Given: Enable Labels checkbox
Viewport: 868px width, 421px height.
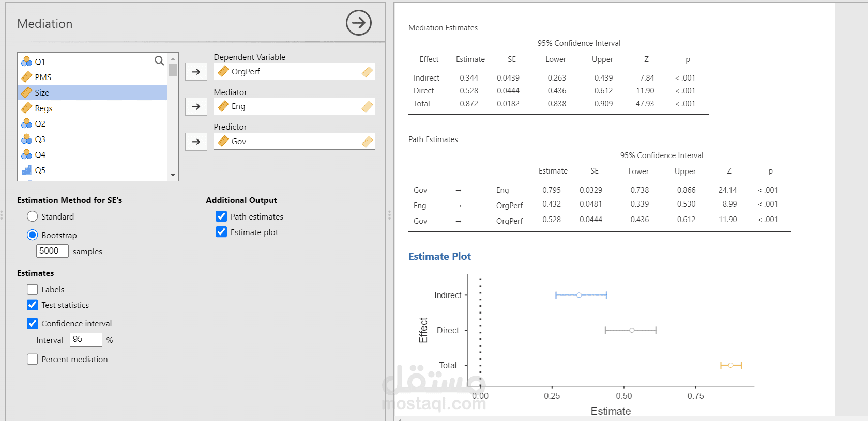Looking at the screenshot, I should tap(33, 289).
